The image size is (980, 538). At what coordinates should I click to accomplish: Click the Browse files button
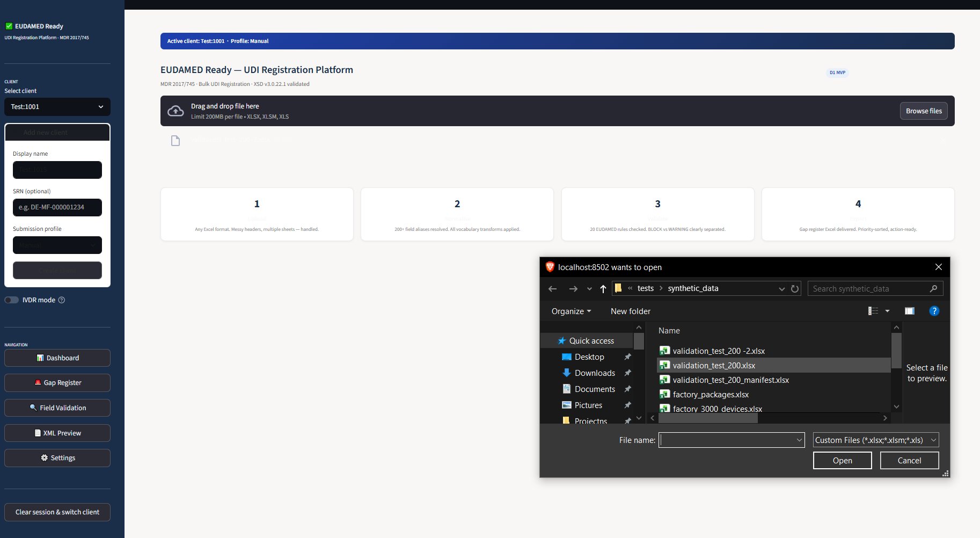point(924,111)
